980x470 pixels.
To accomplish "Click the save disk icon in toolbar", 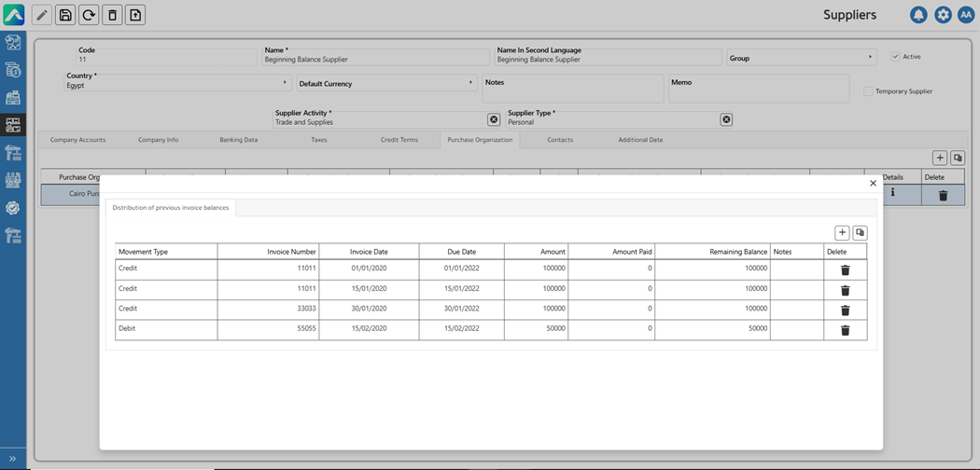I will click(65, 15).
